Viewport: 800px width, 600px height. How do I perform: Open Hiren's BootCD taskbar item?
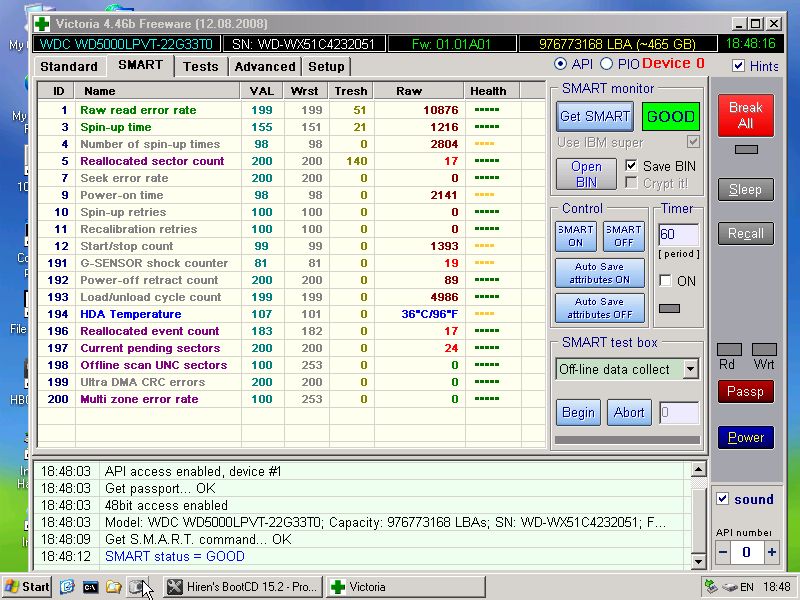click(x=243, y=587)
